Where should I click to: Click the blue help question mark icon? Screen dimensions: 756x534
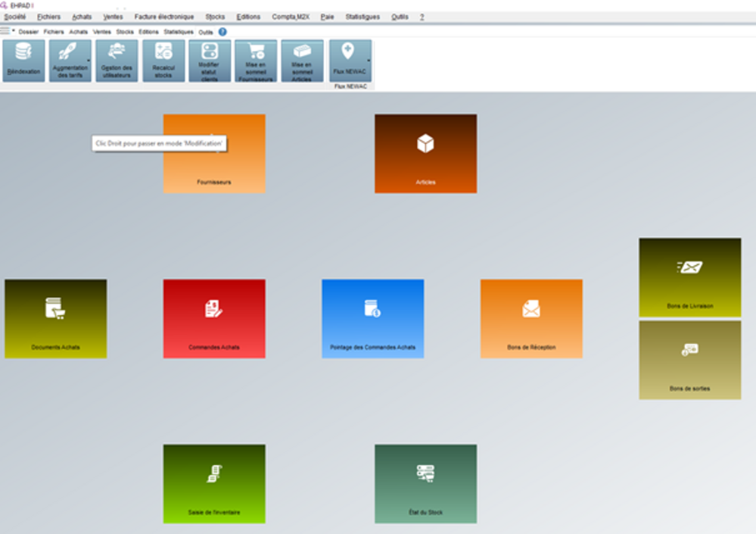(222, 32)
